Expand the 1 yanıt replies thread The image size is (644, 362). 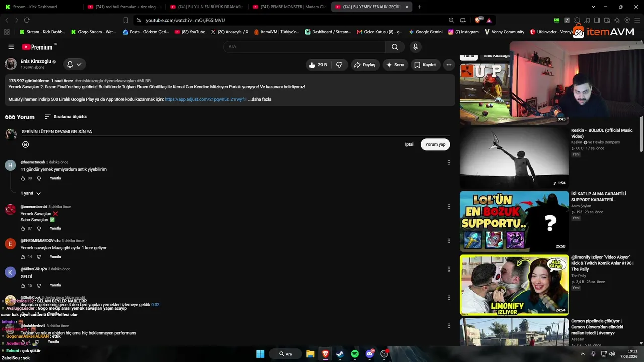pos(31,193)
